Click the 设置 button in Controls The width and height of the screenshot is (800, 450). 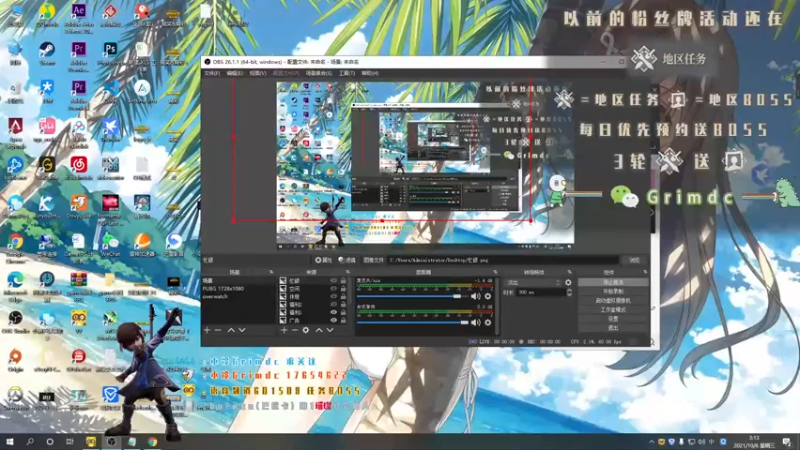613,319
